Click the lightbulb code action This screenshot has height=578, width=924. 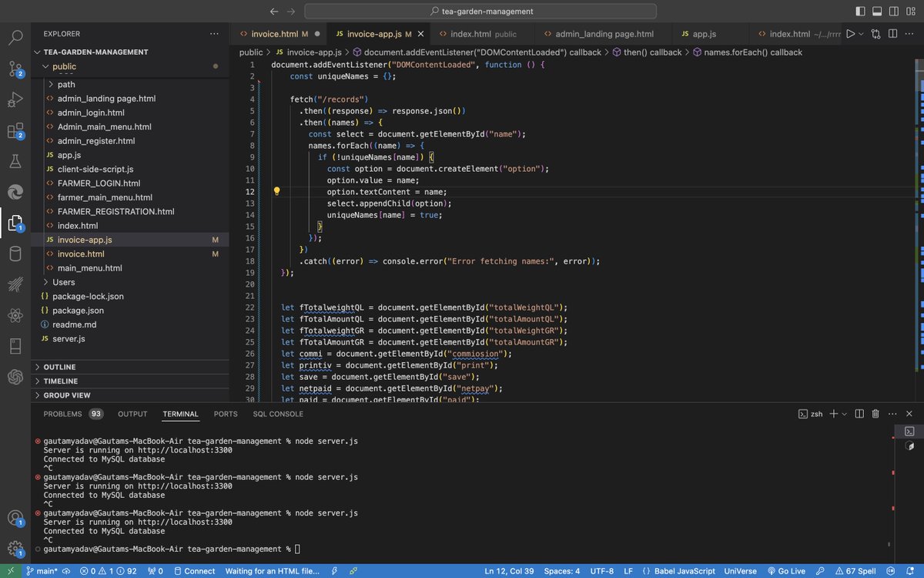pos(276,191)
